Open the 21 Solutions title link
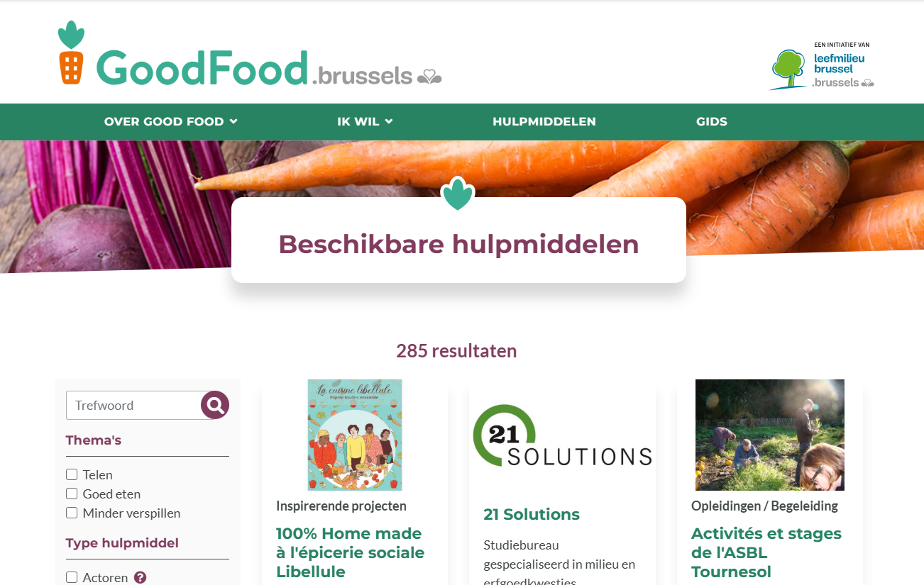 (x=532, y=514)
